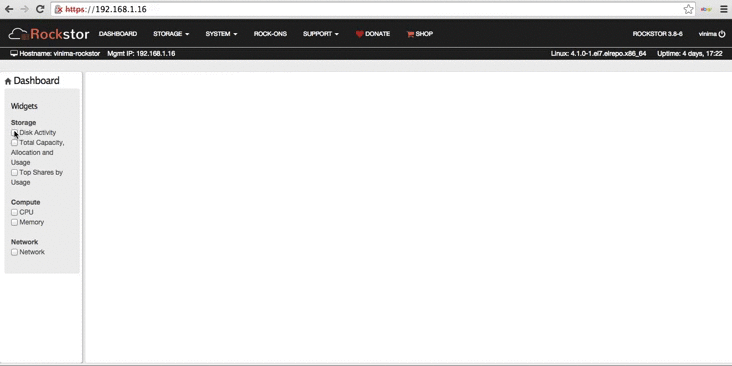Click the Donate link text
Screen dimensions: 732x366
tap(377, 34)
